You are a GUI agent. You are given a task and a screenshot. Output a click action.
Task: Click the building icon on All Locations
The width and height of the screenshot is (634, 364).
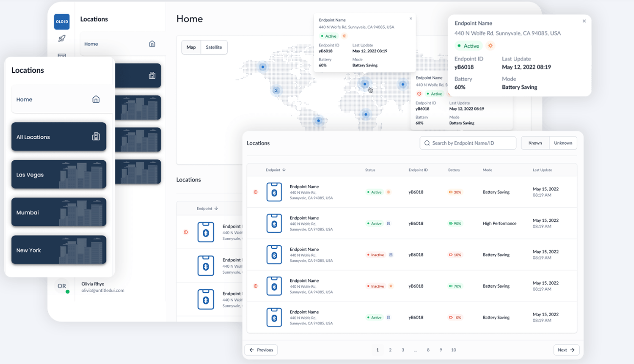click(x=96, y=137)
